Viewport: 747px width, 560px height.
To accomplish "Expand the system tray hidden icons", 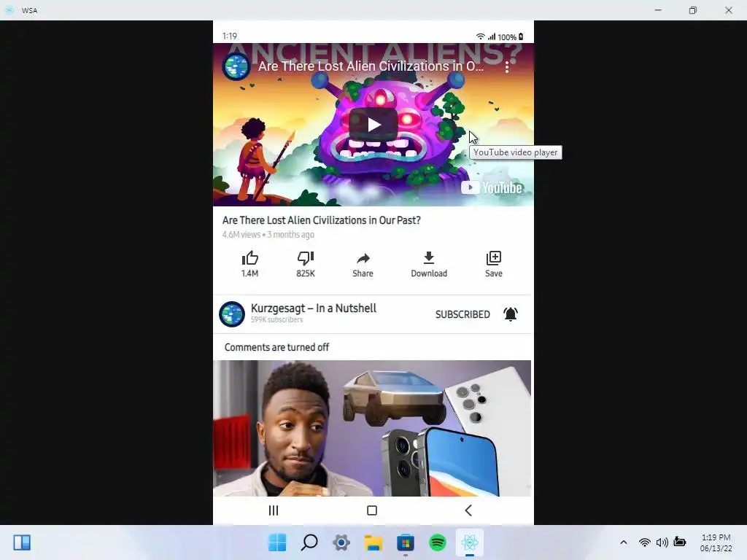I will pos(623,542).
